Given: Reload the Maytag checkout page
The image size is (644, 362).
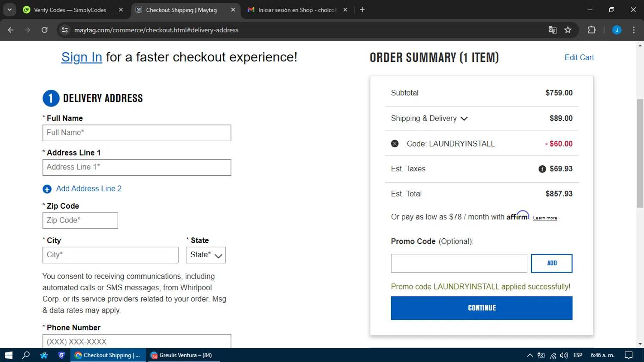Looking at the screenshot, I should pos(44,30).
